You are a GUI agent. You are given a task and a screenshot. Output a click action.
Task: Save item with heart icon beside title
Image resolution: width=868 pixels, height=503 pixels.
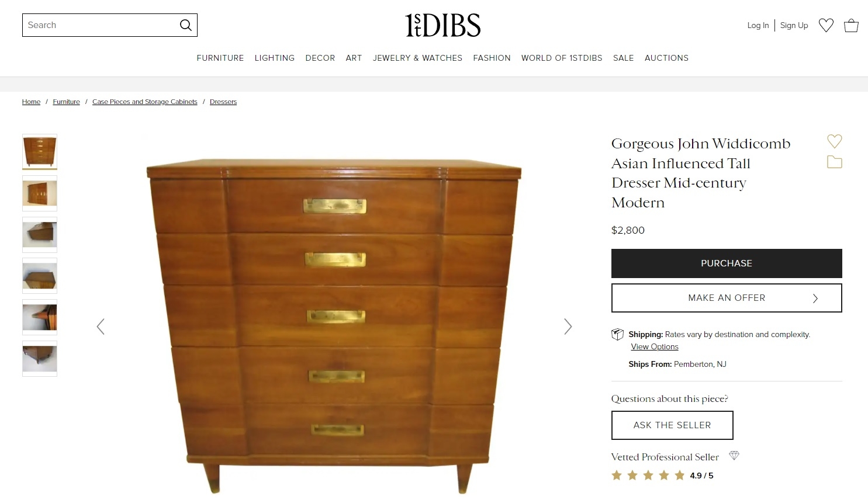coord(835,141)
